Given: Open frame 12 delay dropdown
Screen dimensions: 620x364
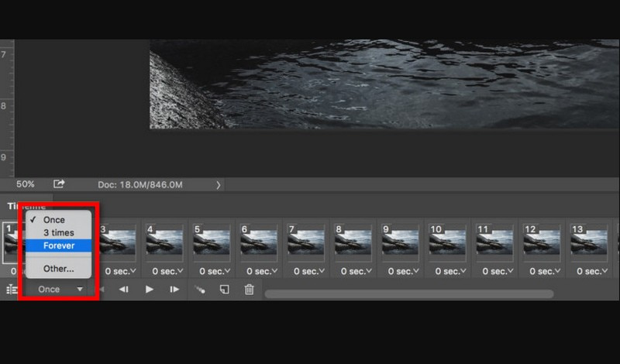Looking at the screenshot, I should click(545, 272).
